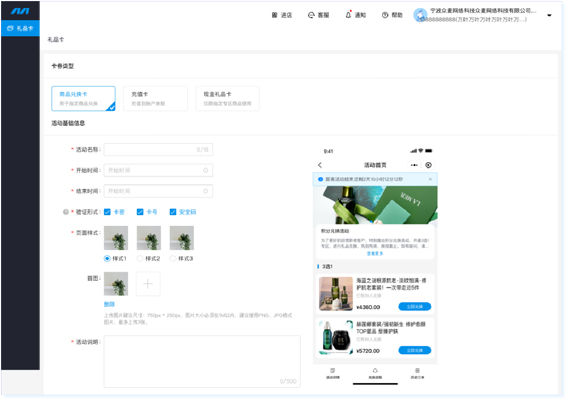Image resolution: width=567 pixels, height=400 pixels.
Task: Click the 活动名称 input field
Action: 158,149
